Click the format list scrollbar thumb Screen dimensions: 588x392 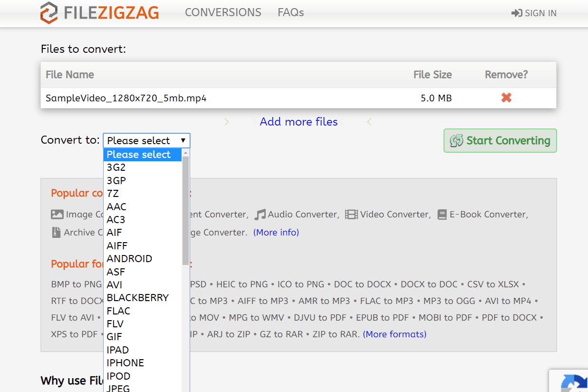click(x=185, y=211)
